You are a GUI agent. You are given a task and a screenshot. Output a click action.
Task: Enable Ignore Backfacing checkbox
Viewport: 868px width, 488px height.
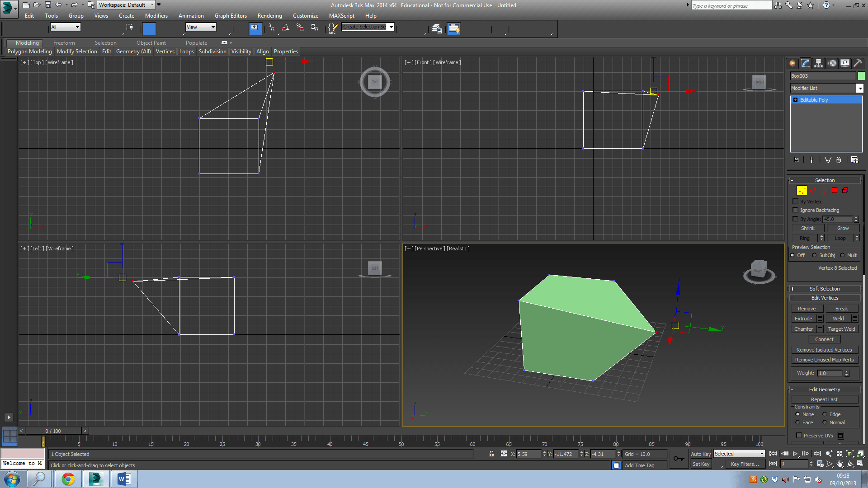(x=796, y=210)
